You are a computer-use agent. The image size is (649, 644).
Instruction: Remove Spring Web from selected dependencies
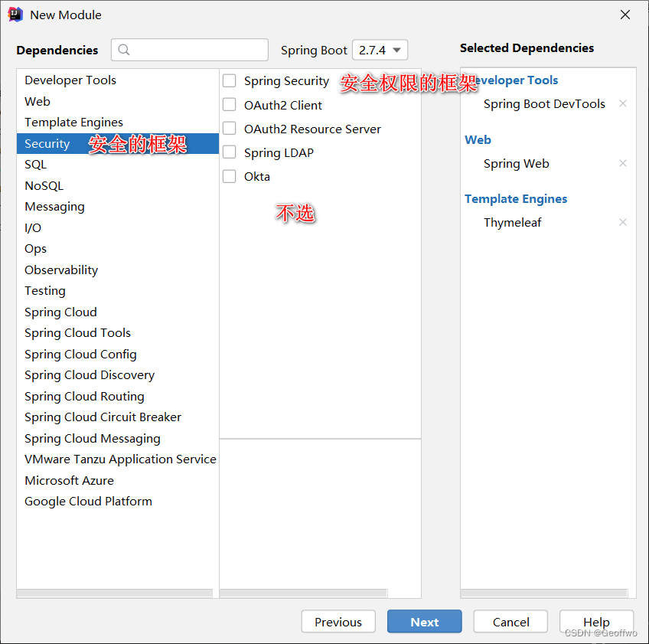(x=622, y=163)
